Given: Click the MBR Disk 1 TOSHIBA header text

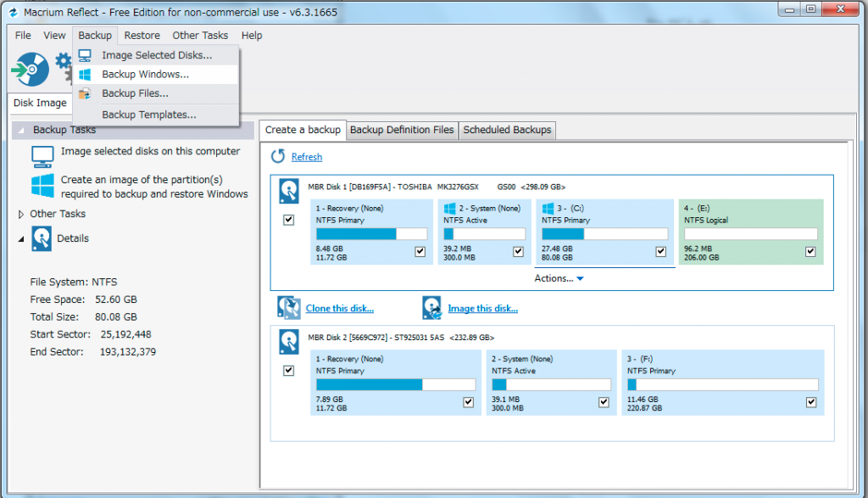Looking at the screenshot, I should (437, 187).
